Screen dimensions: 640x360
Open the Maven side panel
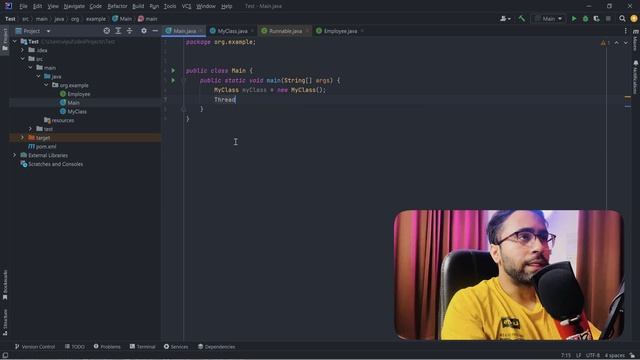point(636,40)
